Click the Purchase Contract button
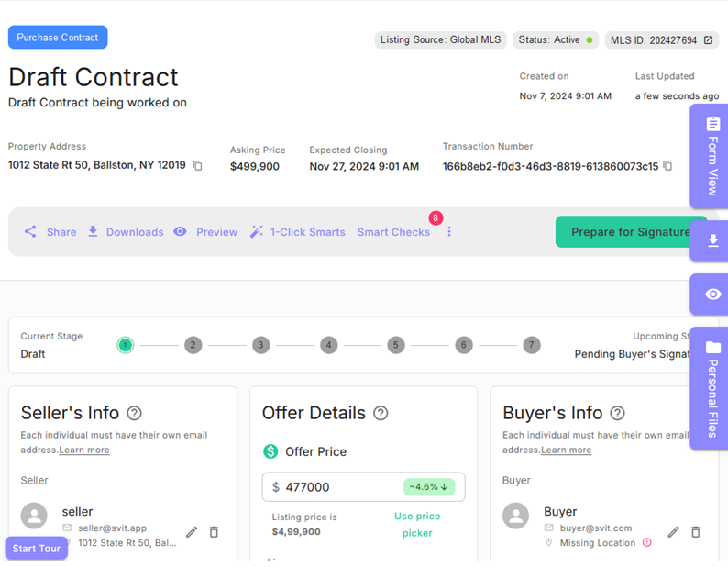728x567 pixels. click(x=58, y=38)
